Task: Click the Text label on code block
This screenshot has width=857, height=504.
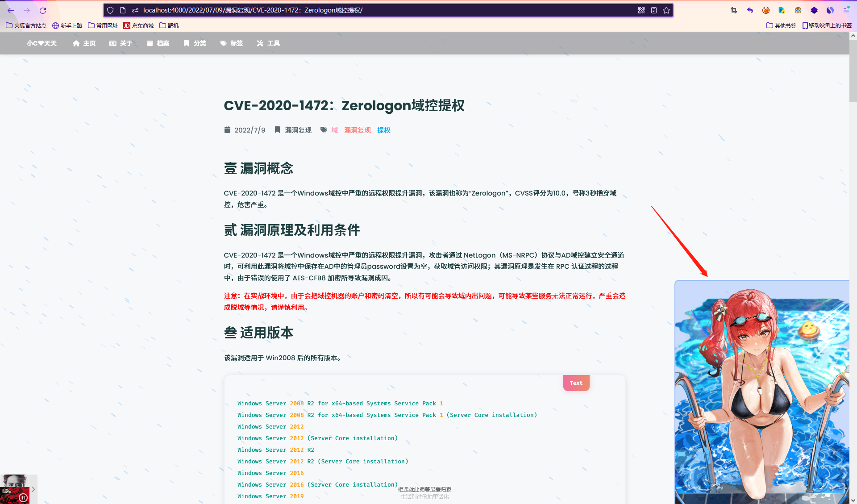Action: click(576, 383)
